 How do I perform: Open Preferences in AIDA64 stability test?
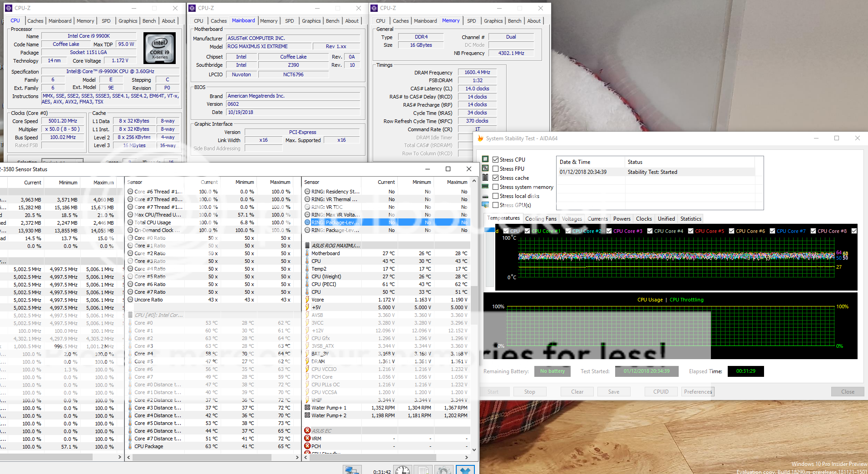pos(698,392)
